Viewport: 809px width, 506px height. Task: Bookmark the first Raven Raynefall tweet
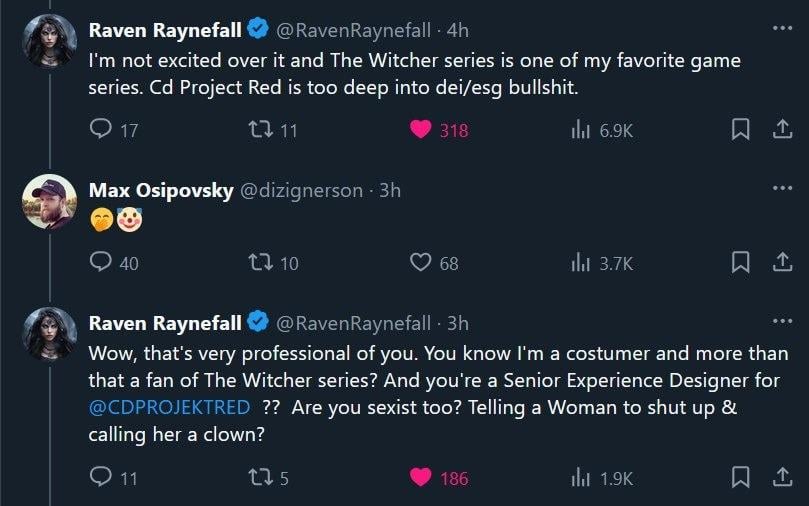tap(740, 130)
